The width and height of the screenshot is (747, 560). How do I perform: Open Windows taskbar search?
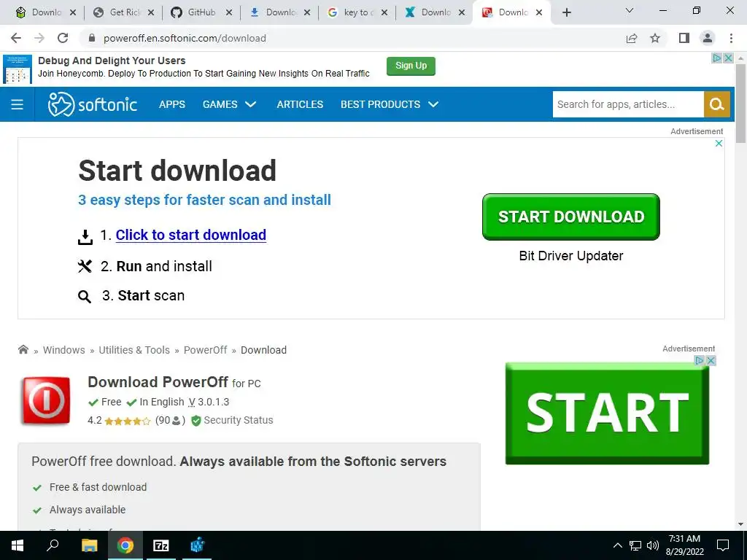click(x=53, y=545)
